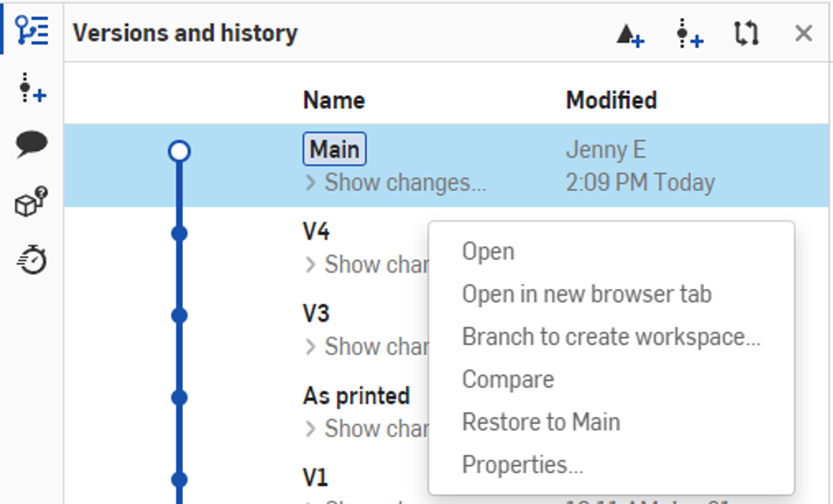833x504 pixels.
Task: Choose Open in new browser tab
Action: 587,294
